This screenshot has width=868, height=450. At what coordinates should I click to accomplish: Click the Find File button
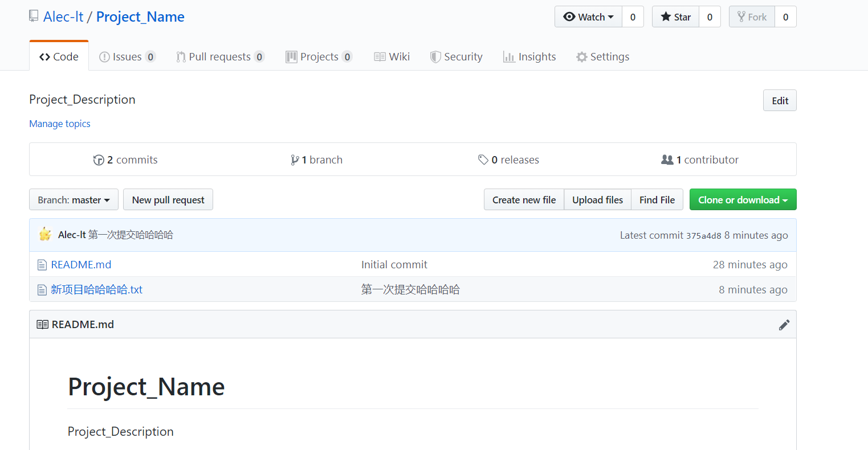point(657,199)
